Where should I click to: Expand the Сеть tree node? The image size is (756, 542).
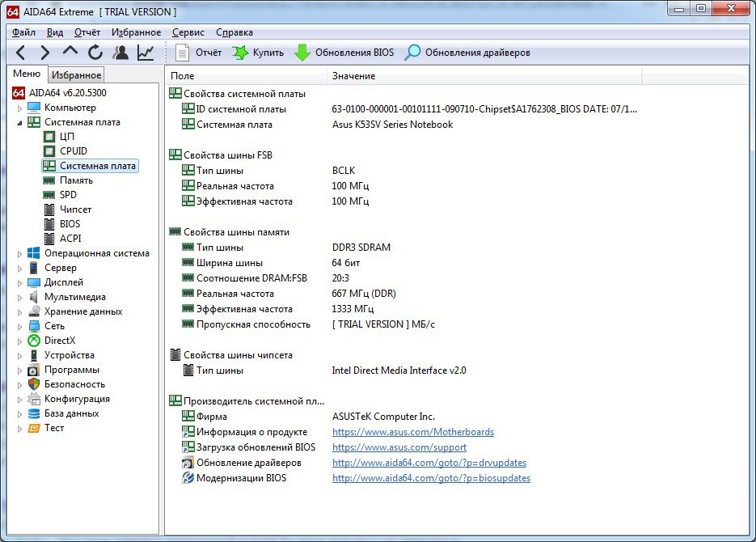click(x=19, y=327)
